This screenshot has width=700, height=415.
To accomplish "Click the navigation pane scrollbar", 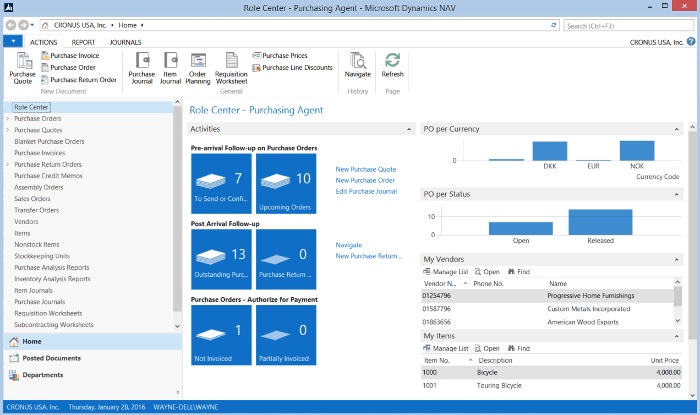I will tap(177, 210).
